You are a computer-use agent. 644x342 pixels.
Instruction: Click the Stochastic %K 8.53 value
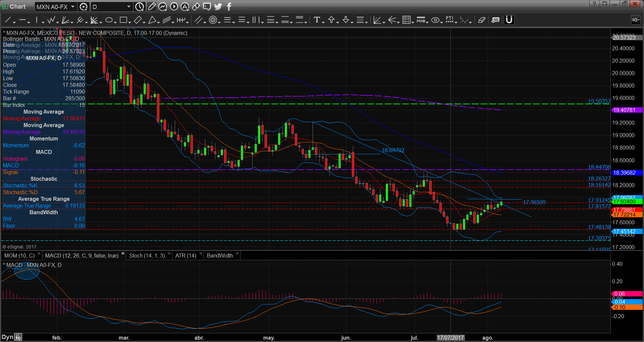point(79,186)
